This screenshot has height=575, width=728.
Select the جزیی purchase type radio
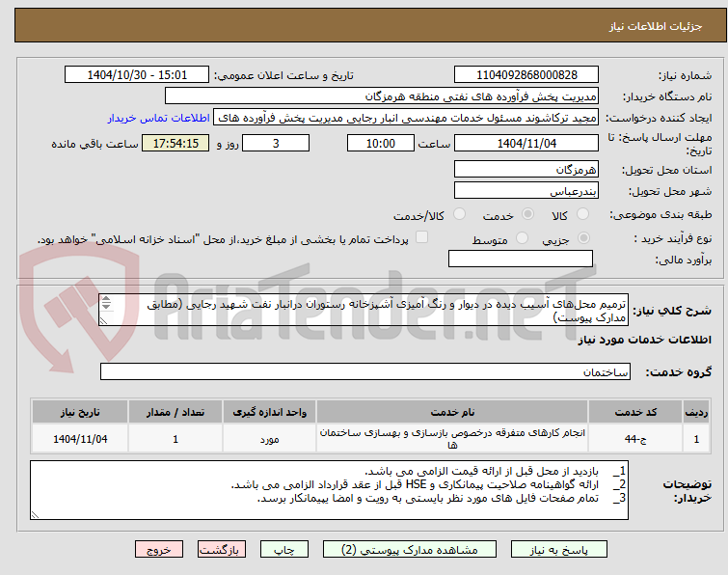pyautogui.click(x=583, y=238)
